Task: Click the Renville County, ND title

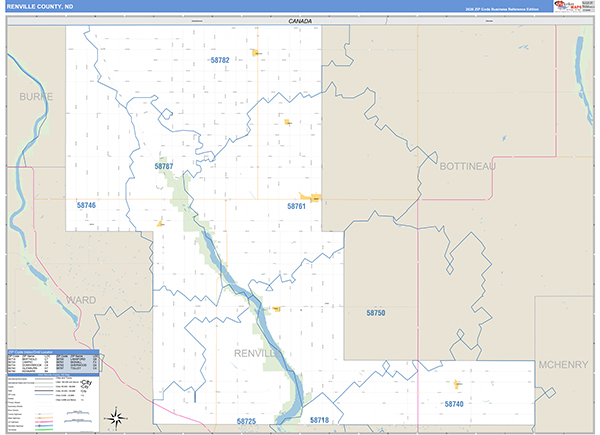Action: tap(40, 7)
